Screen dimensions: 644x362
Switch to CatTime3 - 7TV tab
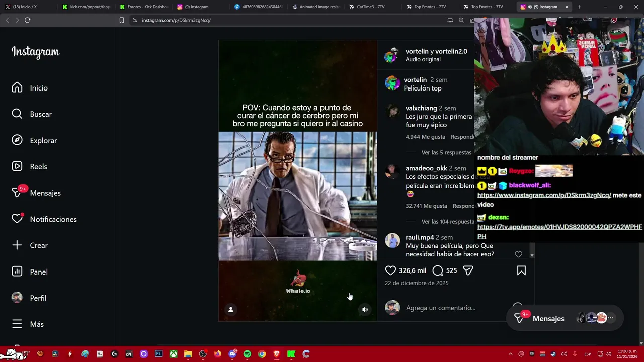tap(373, 7)
